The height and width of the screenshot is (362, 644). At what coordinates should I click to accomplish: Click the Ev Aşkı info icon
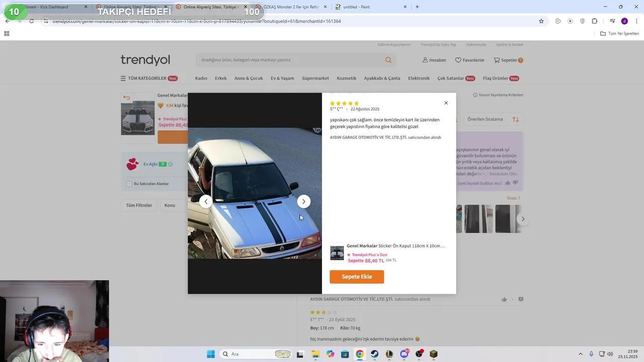pos(171,164)
